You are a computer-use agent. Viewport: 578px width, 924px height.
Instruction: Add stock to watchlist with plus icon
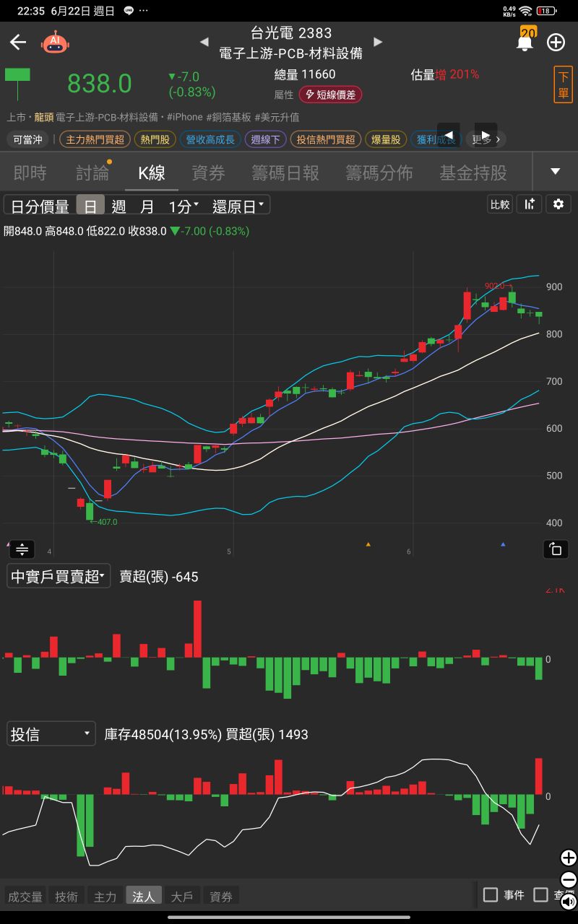click(556, 42)
